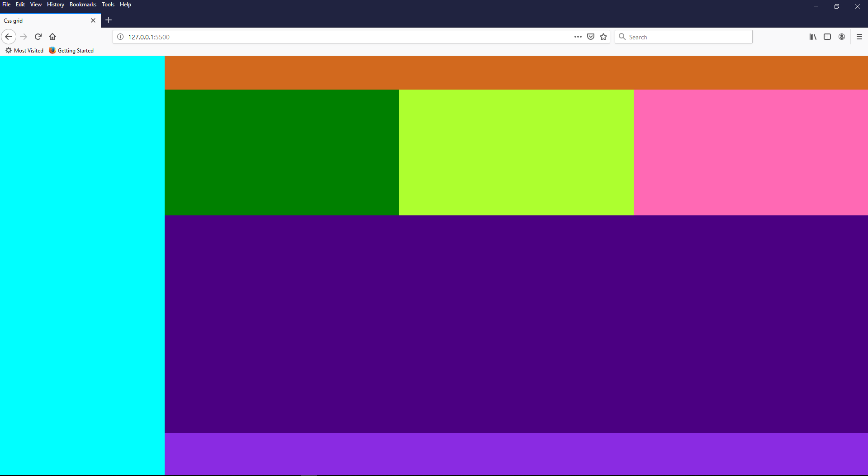Screen dimensions: 868x476
Task: View site information for 127.0.0.1
Action: click(120, 37)
